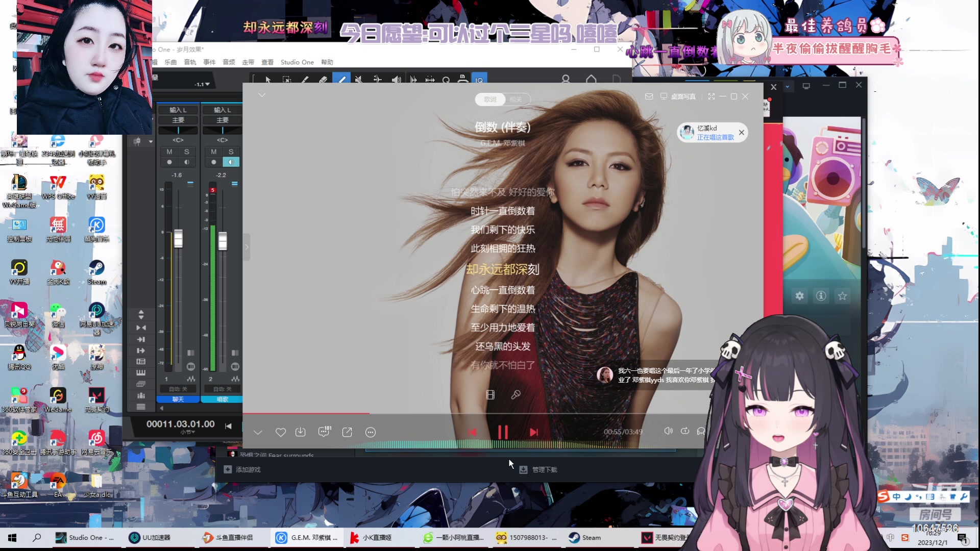Toggle input monitor on channel 1

(x=187, y=162)
